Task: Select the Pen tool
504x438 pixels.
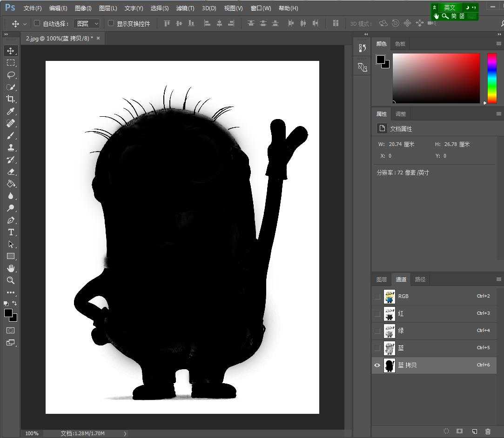Action: (11, 220)
